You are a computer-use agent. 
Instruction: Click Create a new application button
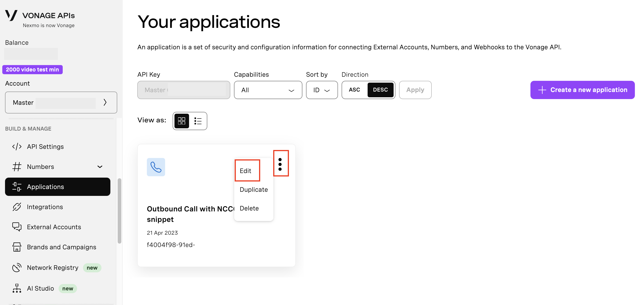point(582,90)
